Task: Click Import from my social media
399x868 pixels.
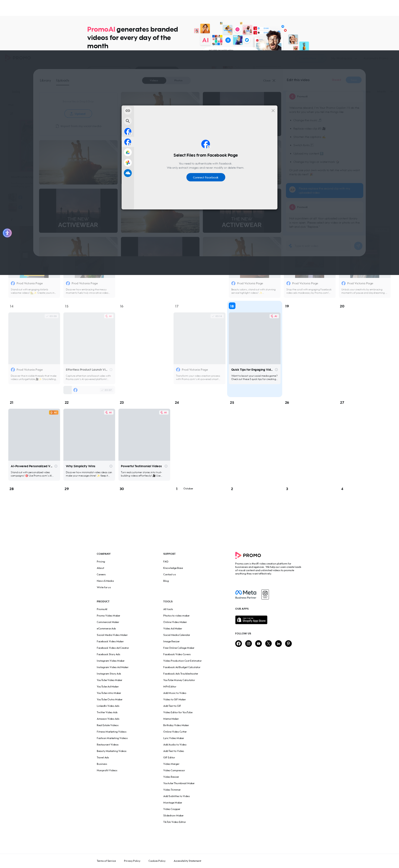Action: coord(79,126)
